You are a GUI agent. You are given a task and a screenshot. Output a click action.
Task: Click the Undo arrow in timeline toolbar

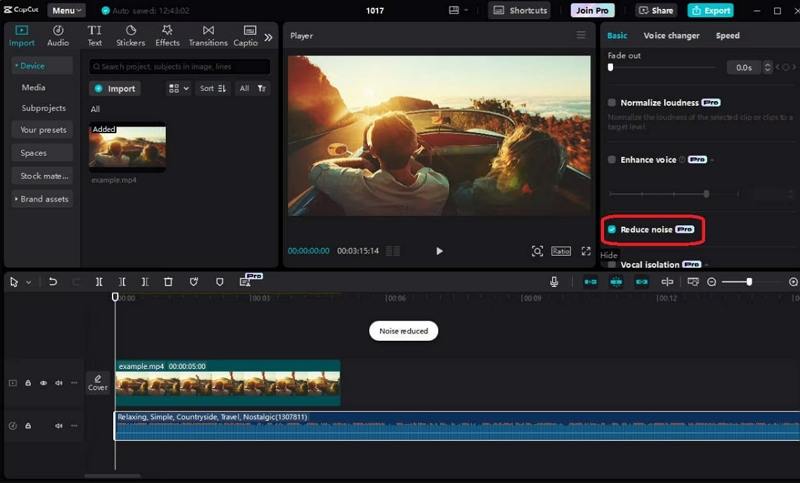pyautogui.click(x=52, y=282)
